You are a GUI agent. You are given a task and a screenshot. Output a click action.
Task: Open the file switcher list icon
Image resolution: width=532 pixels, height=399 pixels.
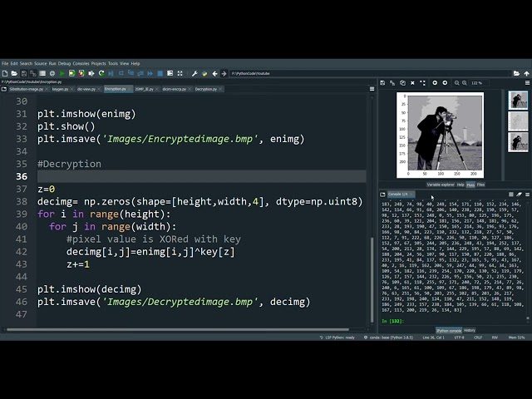point(42,73)
